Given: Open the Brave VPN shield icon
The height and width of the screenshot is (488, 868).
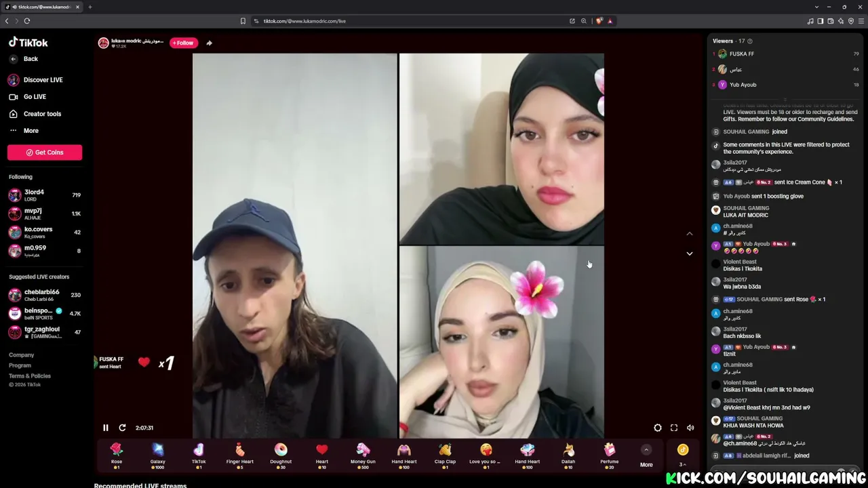Looking at the screenshot, I should coord(851,21).
